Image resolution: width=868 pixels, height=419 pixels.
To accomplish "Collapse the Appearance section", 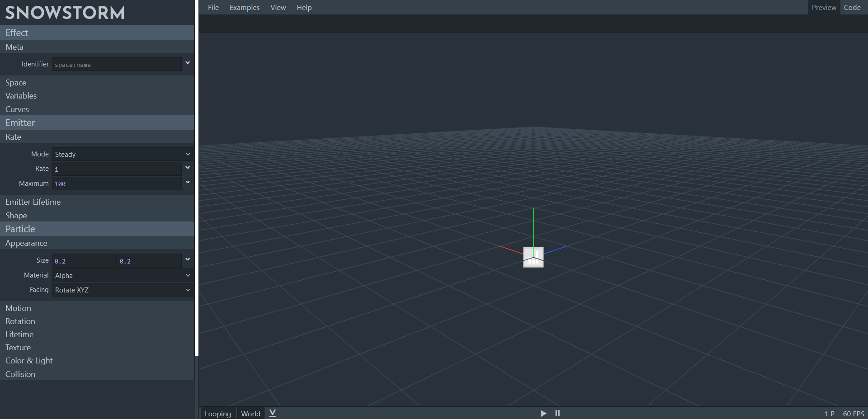I will pos(97,243).
